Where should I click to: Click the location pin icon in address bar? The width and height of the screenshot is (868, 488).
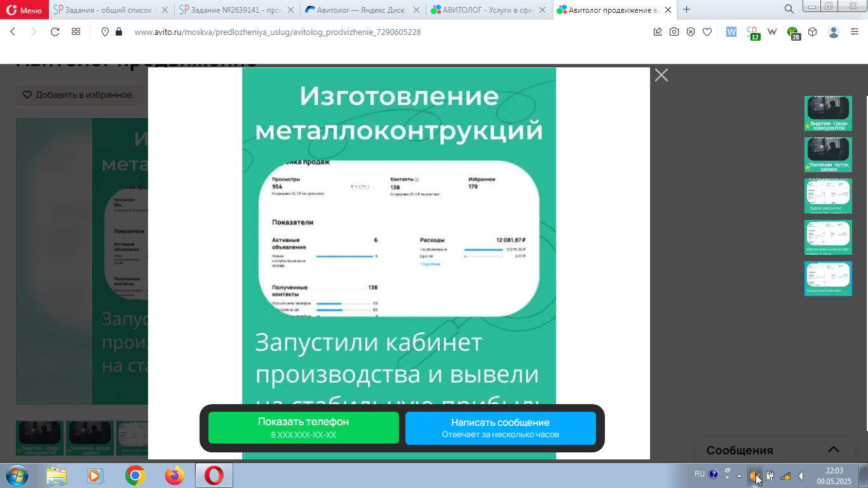click(105, 32)
